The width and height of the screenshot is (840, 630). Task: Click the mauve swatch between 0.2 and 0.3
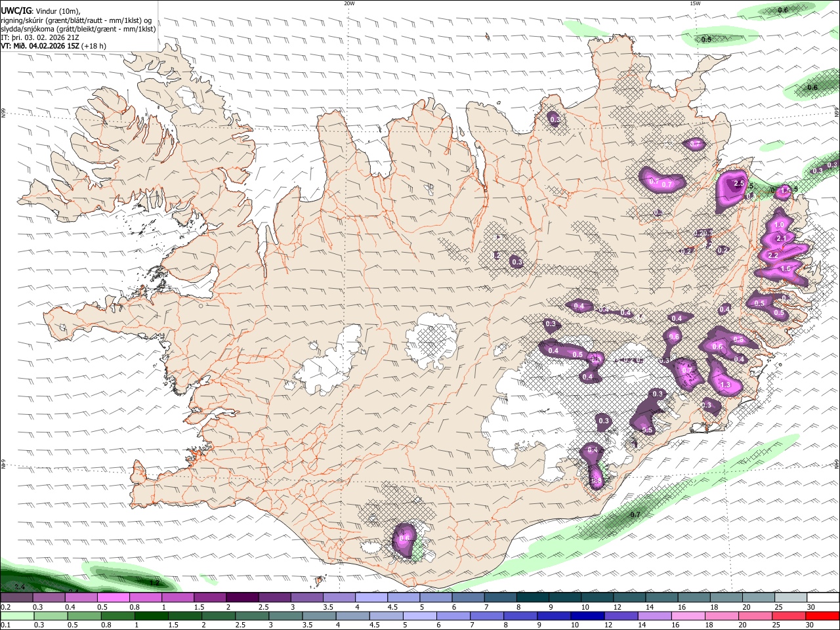[x=16, y=598]
